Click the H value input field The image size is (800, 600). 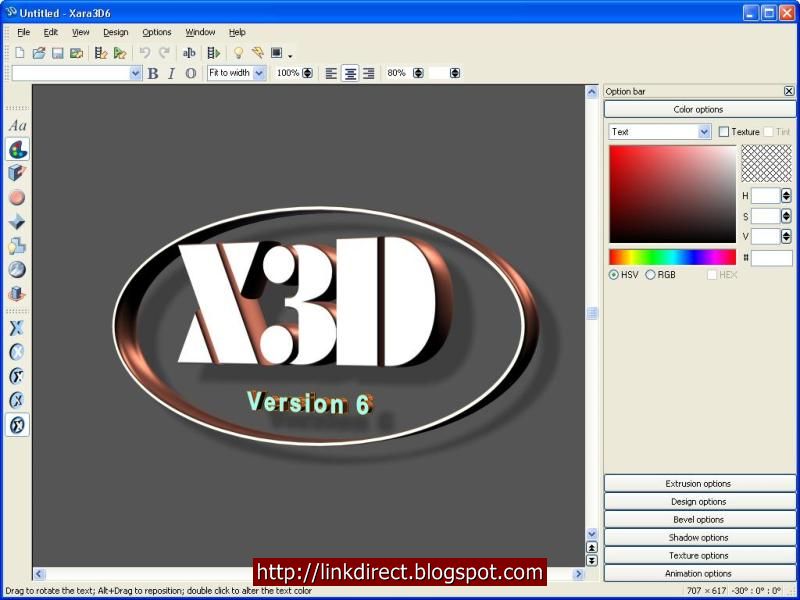tap(766, 195)
